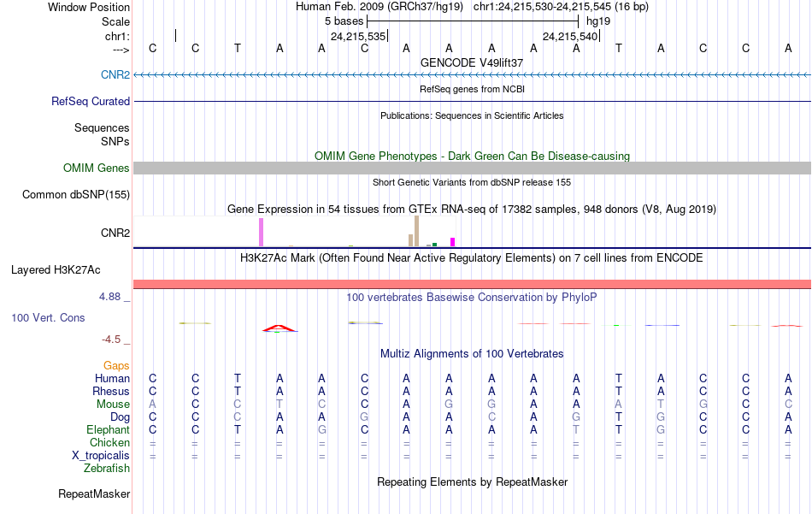812x514 pixels.
Task: Click the gray OMIM Genes bar
Action: (x=473, y=168)
